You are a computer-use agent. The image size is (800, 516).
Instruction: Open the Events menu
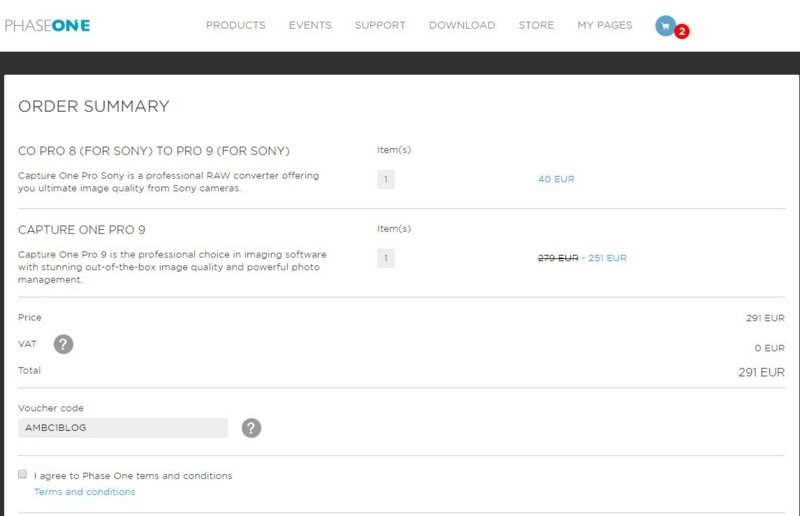[310, 25]
